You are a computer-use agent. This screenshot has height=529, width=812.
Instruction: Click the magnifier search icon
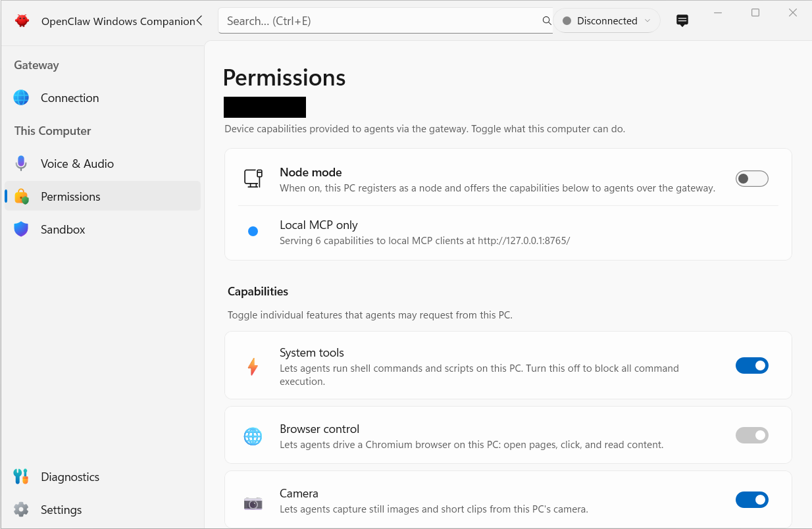tap(546, 20)
